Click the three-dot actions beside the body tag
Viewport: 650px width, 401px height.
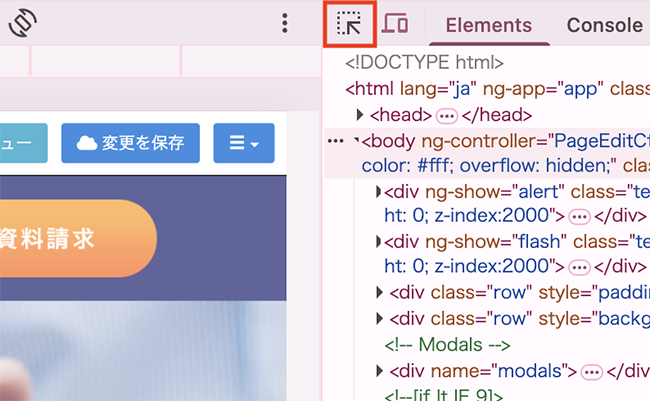tap(335, 141)
